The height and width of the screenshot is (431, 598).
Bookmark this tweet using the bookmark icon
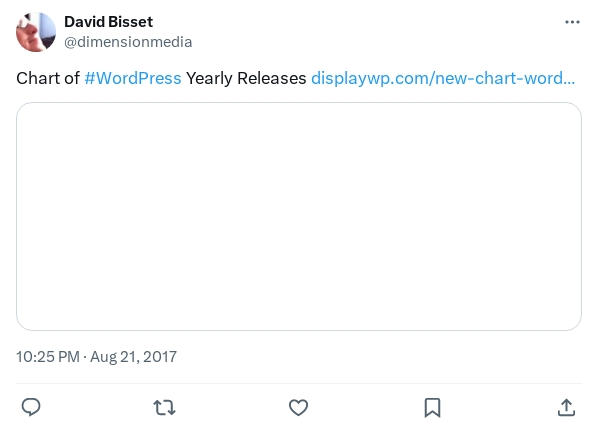click(x=432, y=407)
